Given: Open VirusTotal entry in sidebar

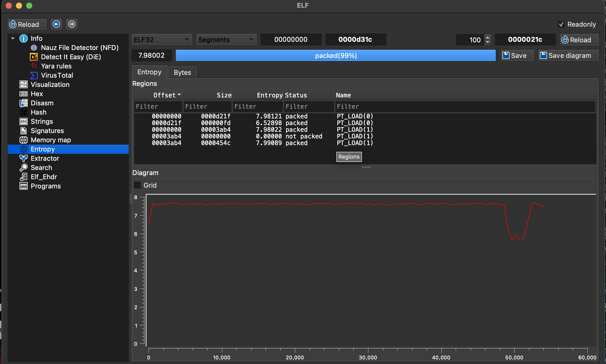Looking at the screenshot, I should point(57,75).
